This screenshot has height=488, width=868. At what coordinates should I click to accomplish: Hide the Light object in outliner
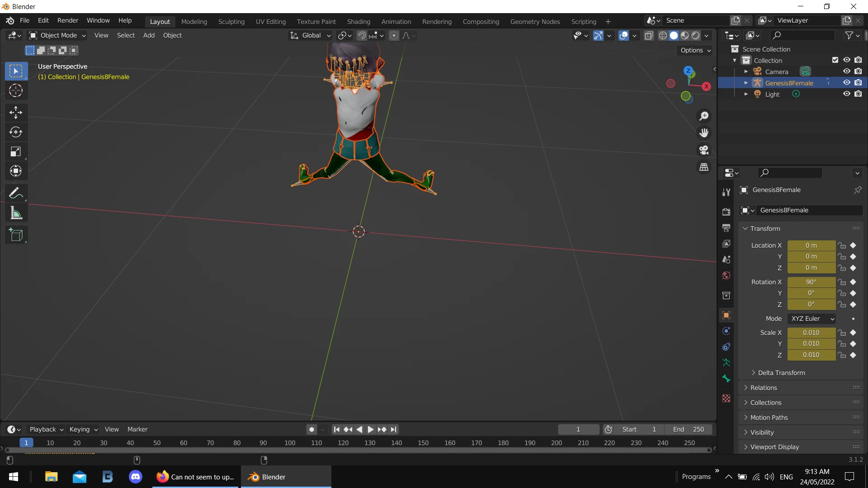click(x=847, y=94)
